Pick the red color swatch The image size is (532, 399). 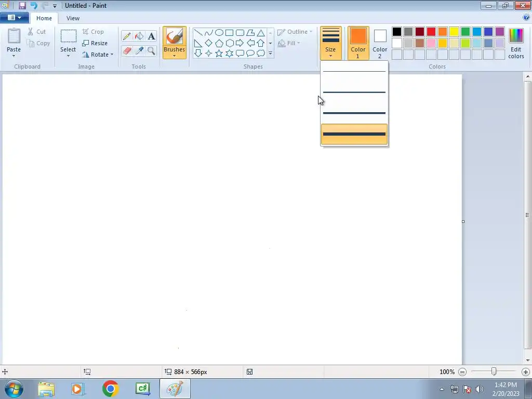[x=431, y=32]
